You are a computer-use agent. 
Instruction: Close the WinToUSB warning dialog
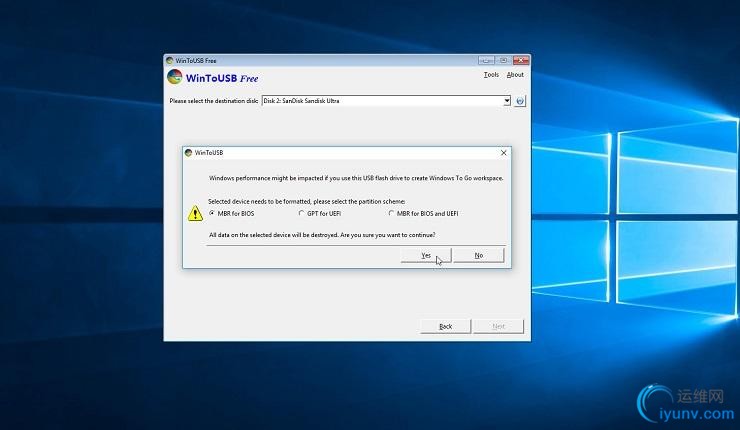[x=504, y=153]
